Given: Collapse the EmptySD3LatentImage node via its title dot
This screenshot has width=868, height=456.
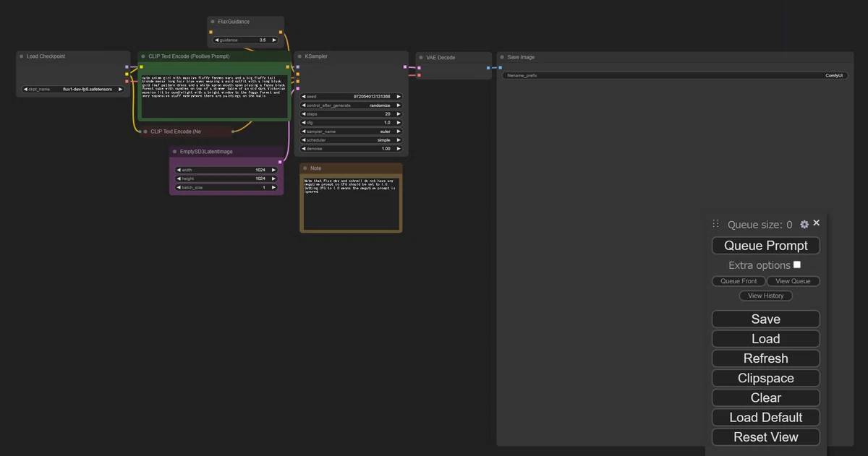Looking at the screenshot, I should tap(174, 152).
